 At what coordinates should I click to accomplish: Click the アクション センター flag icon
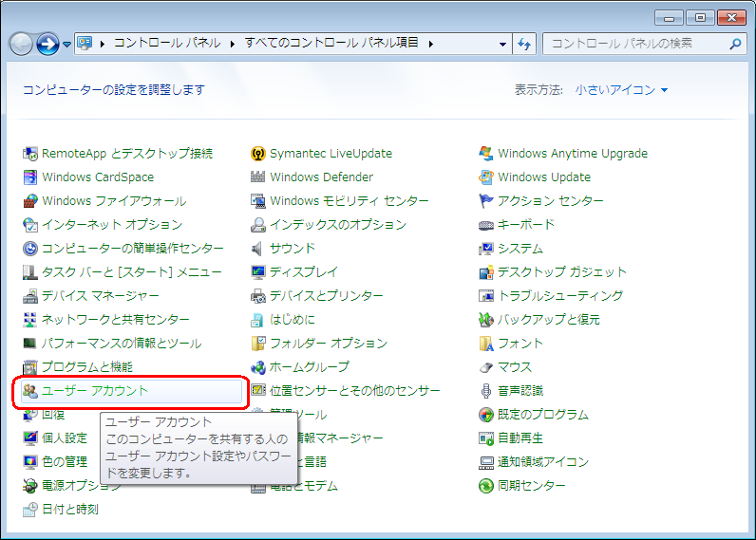click(x=486, y=201)
